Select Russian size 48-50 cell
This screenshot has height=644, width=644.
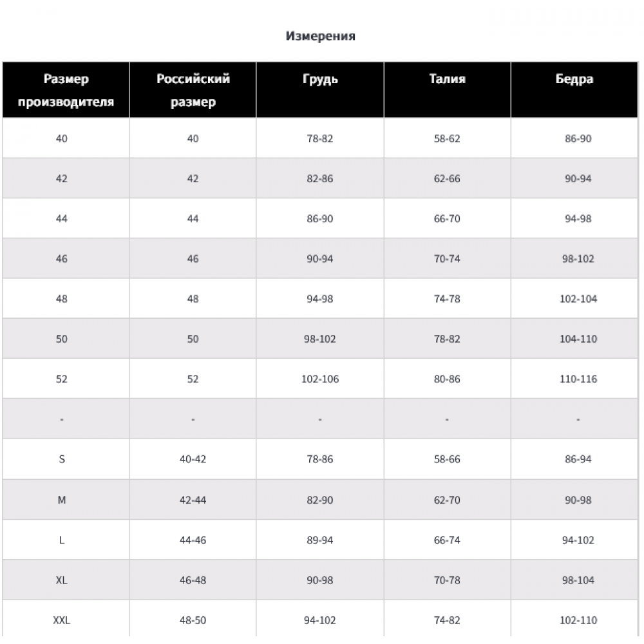[193, 620]
